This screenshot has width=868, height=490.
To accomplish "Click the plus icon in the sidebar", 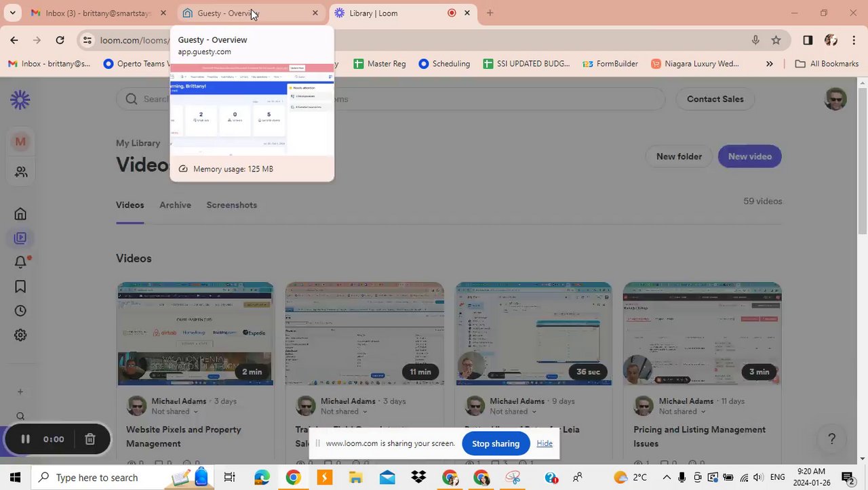I will click(x=20, y=392).
